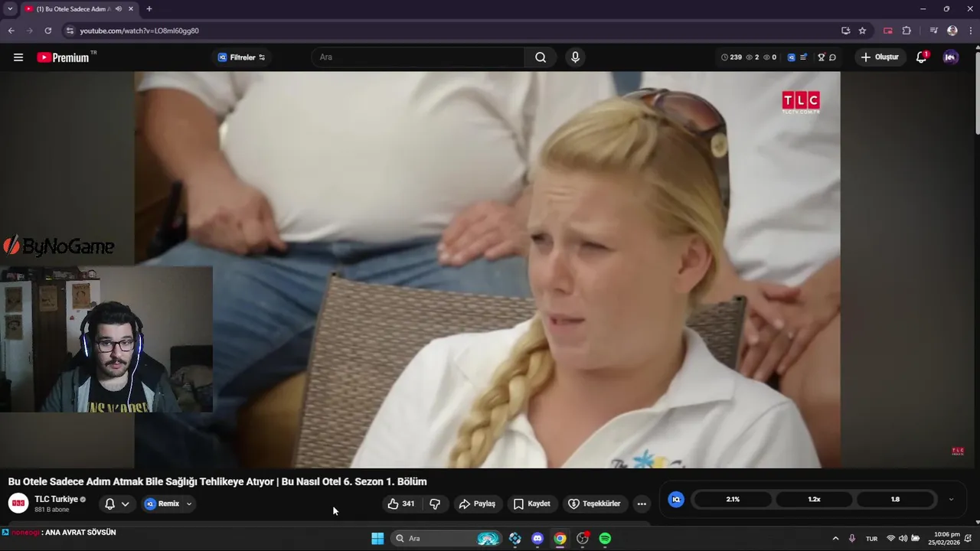Open Spotify from the taskbar
This screenshot has width=980, height=551.
pos(605,539)
